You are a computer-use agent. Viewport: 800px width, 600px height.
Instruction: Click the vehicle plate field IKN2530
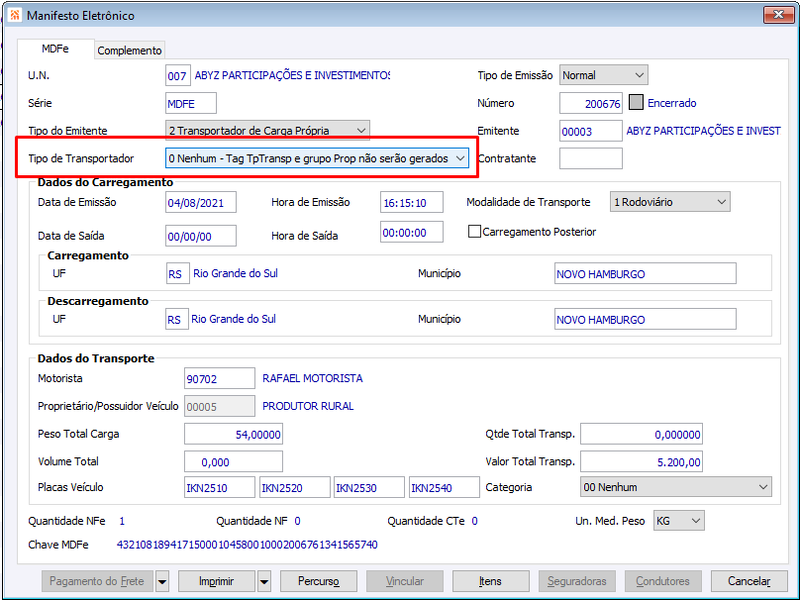tap(369, 487)
